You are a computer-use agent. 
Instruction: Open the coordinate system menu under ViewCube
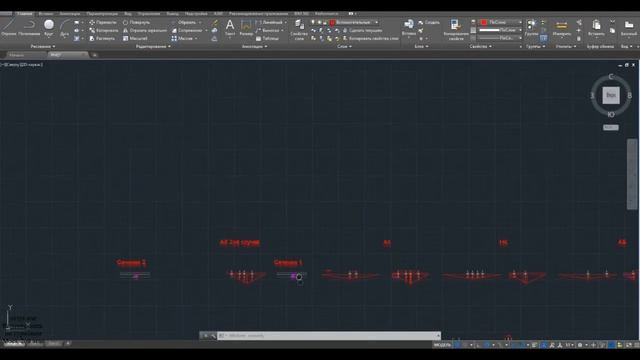pyautogui.click(x=611, y=127)
